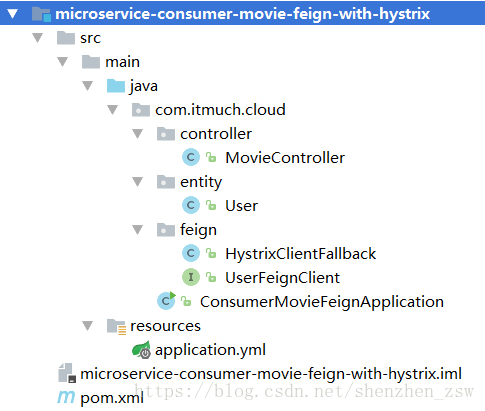Select microservice-consumer-movie-feign-with-hystrix.iml file name

click(271, 374)
